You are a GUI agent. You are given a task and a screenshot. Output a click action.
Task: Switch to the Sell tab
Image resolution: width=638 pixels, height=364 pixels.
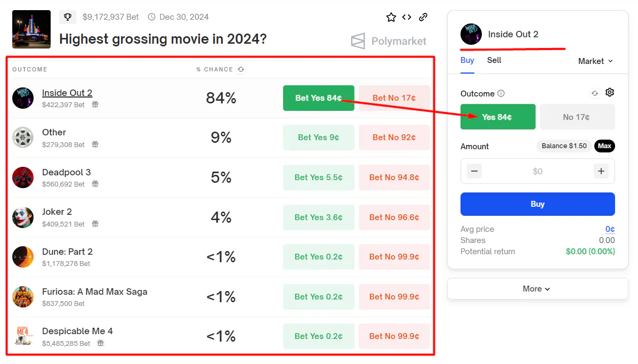[x=494, y=60]
